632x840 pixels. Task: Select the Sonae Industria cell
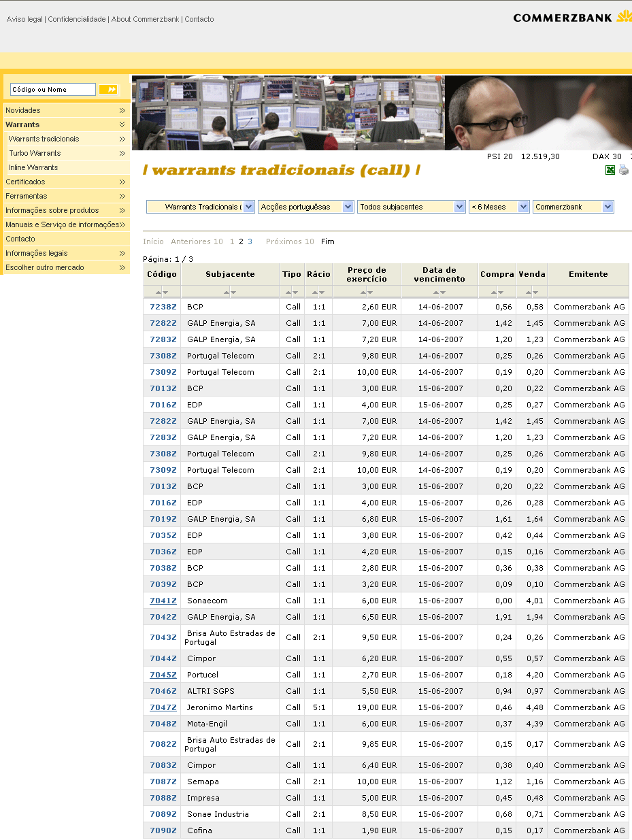click(230, 814)
